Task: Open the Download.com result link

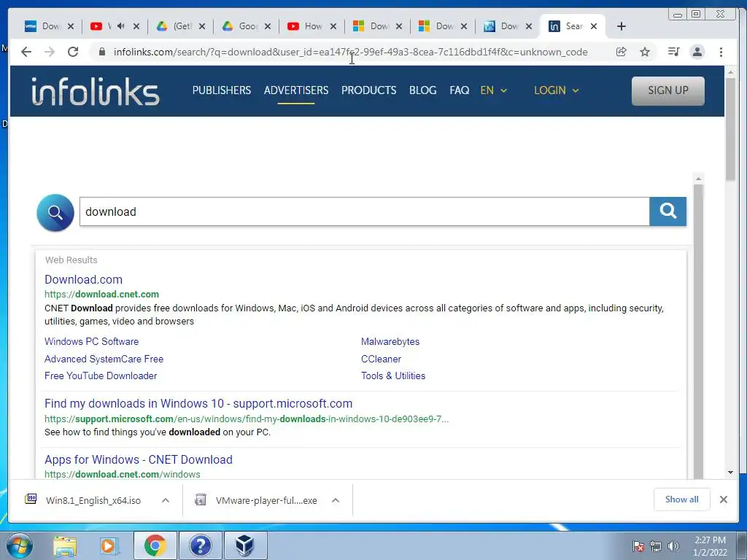Action: point(83,279)
